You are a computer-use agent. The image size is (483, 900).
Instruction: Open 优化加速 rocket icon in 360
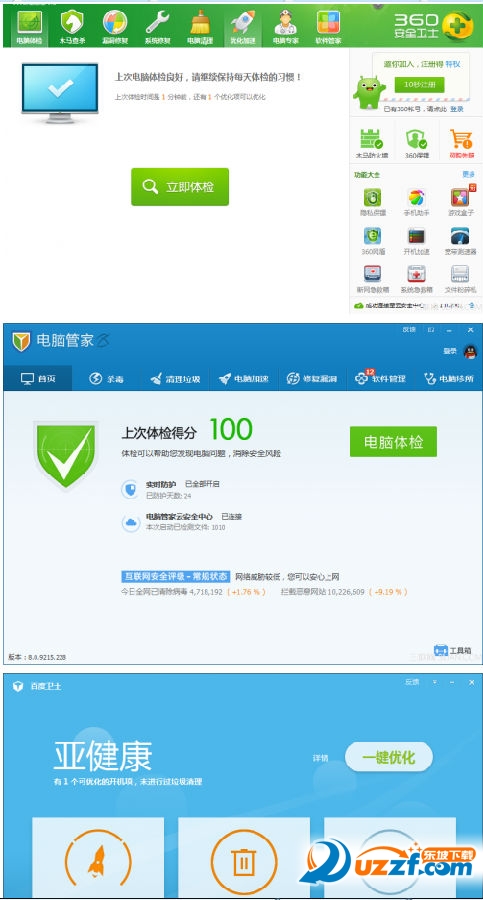(x=242, y=27)
